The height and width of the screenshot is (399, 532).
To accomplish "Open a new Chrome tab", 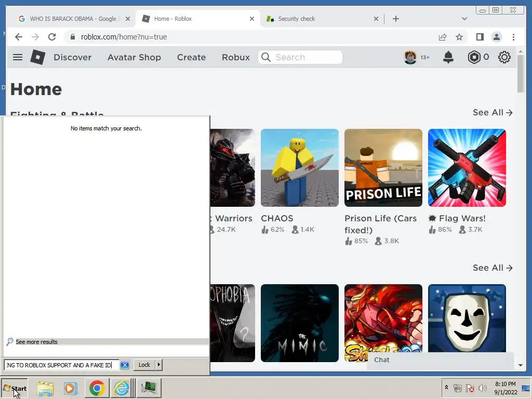I will tap(395, 19).
